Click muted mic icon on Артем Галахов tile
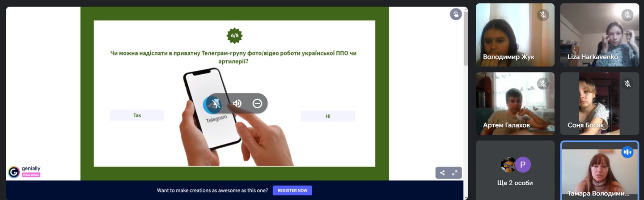 coord(543,84)
